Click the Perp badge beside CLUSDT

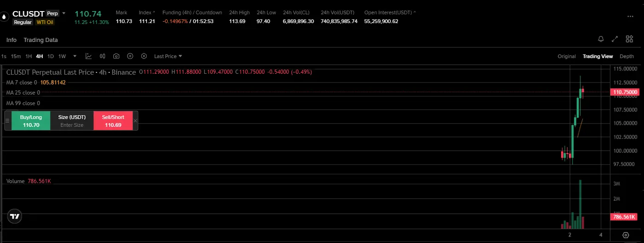click(x=53, y=13)
